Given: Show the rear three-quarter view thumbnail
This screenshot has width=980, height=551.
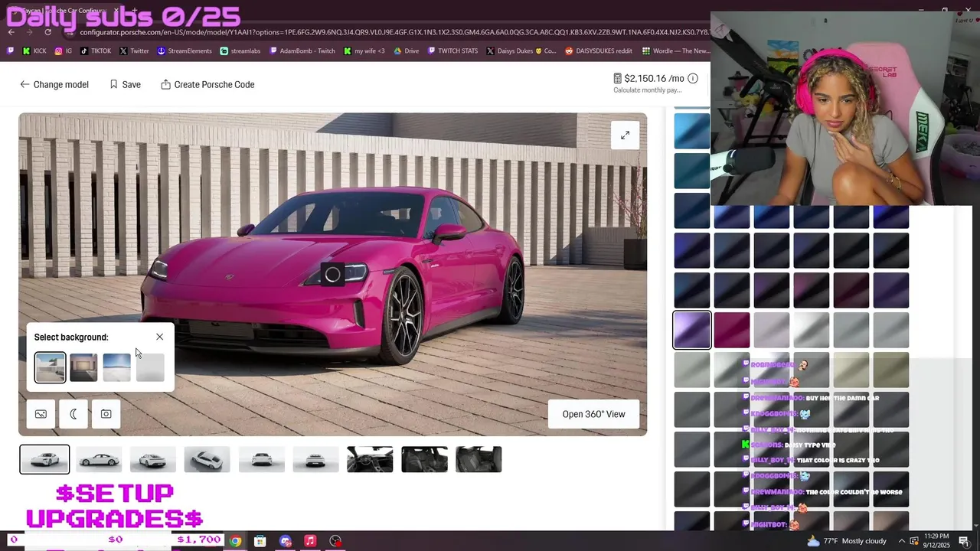Looking at the screenshot, I should pyautogui.click(x=153, y=459).
